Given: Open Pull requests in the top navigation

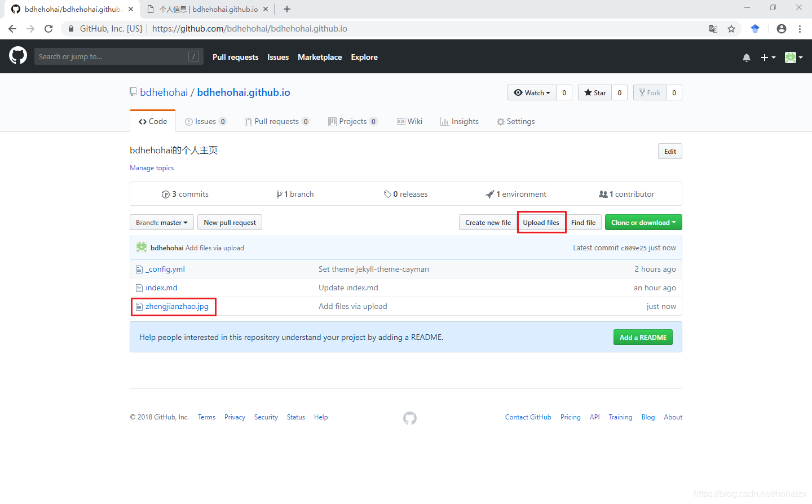Looking at the screenshot, I should pos(236,57).
